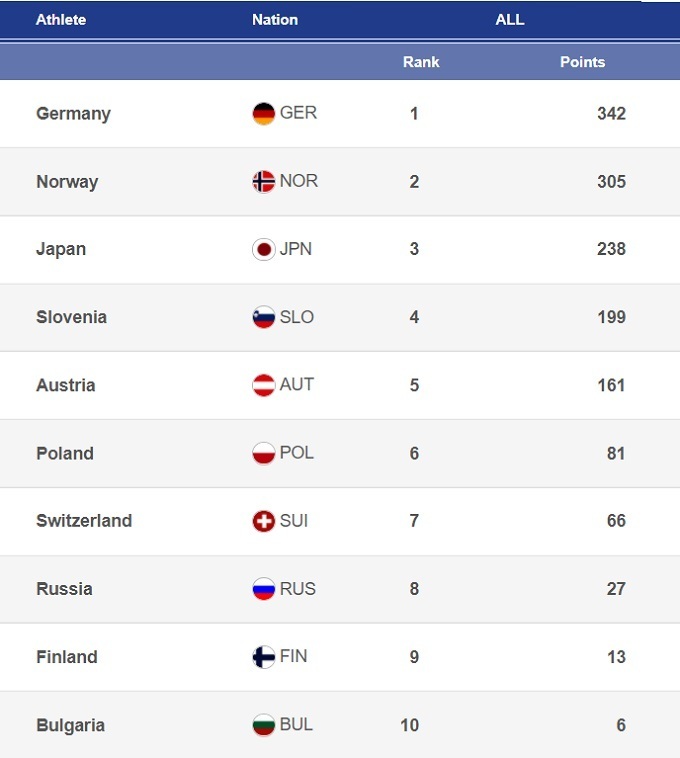Click the Germany flag icon
Viewport: 680px width, 758px height.
pos(263,113)
